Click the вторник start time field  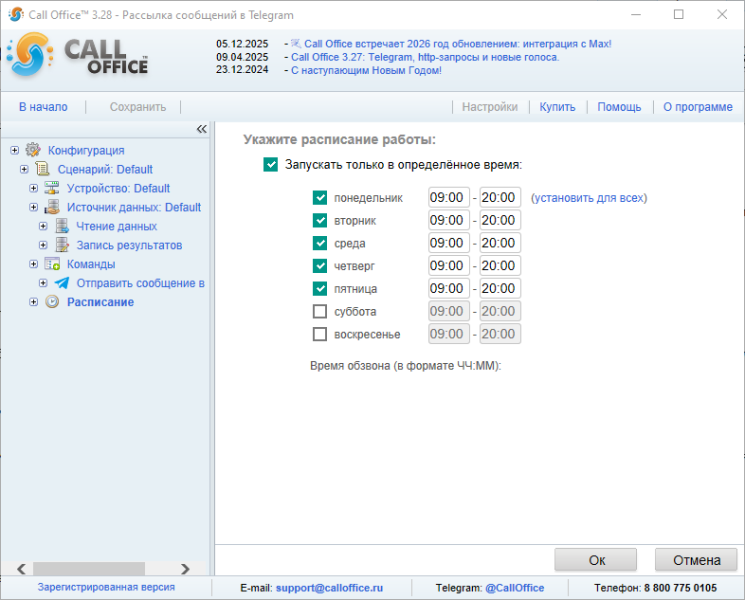click(x=449, y=220)
